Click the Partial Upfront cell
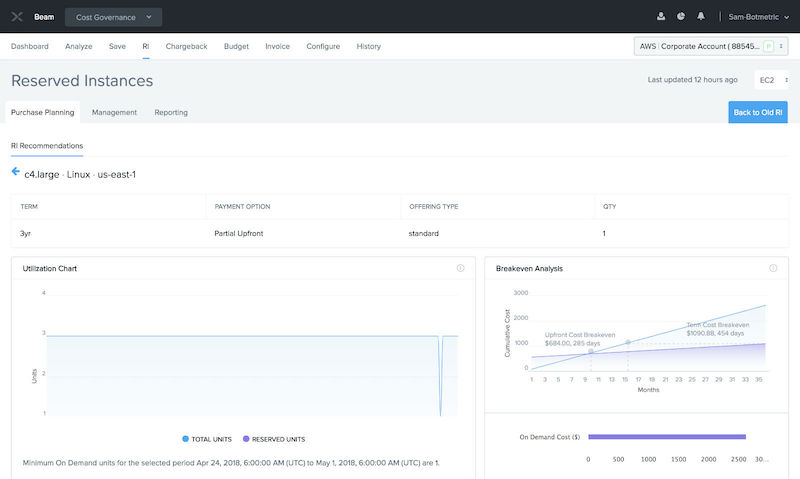 [239, 233]
